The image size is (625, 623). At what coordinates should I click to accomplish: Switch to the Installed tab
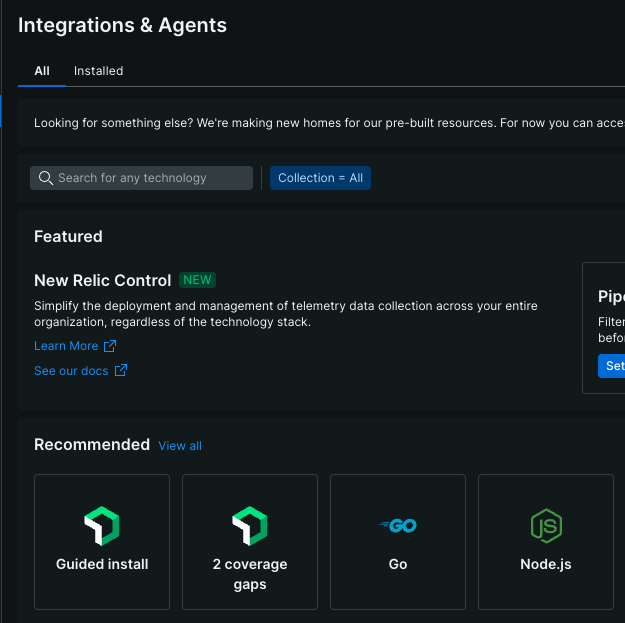click(98, 71)
